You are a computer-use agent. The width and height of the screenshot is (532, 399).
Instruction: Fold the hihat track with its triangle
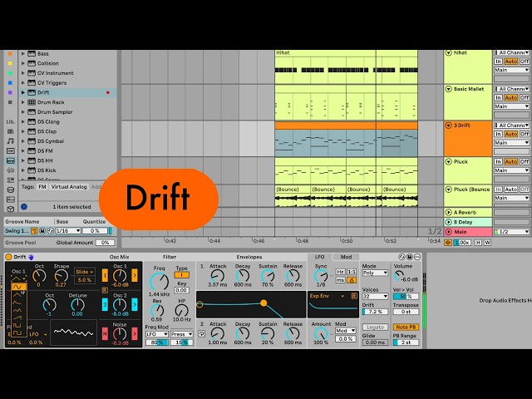tap(449, 53)
